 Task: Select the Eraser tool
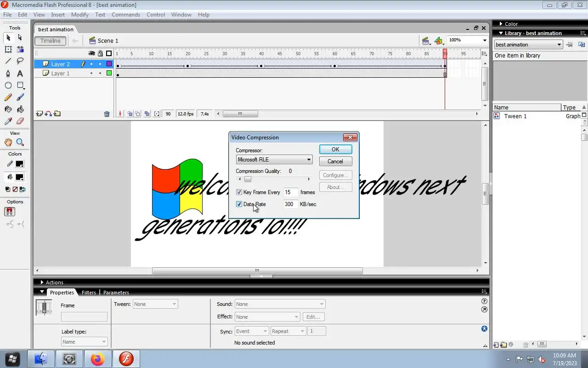tap(20, 121)
